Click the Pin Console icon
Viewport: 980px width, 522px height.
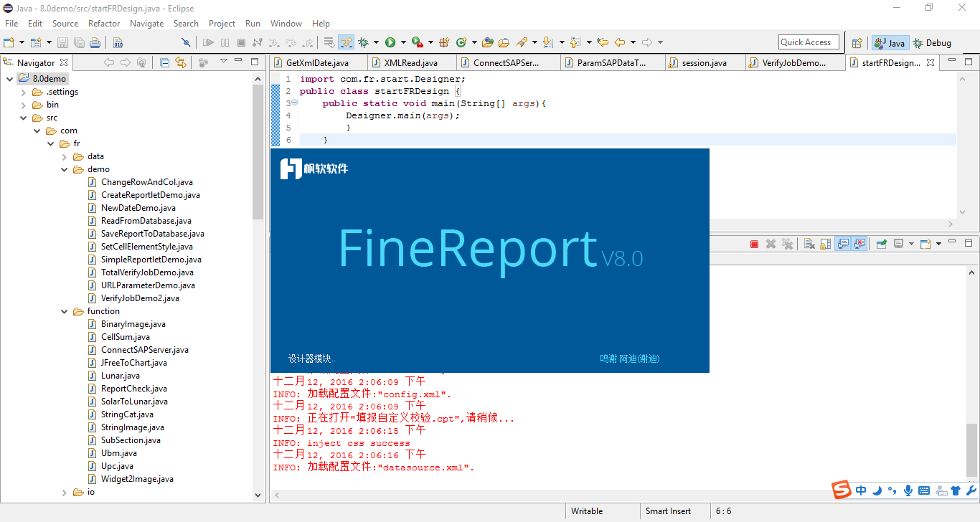click(882, 244)
